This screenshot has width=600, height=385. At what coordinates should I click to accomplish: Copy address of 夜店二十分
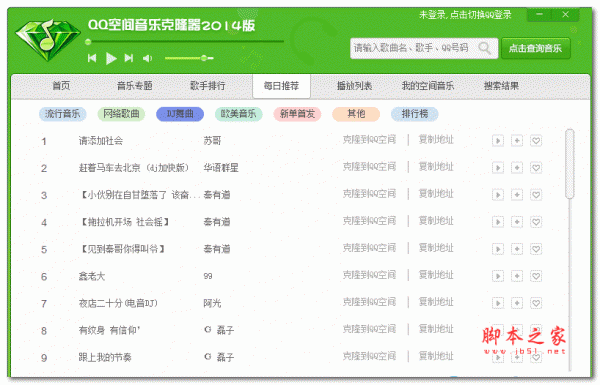[436, 302]
